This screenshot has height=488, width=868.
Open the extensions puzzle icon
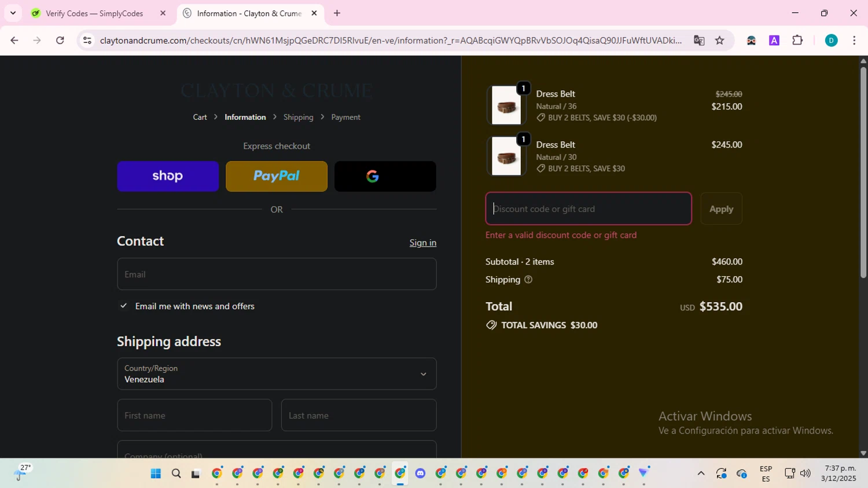point(797,41)
